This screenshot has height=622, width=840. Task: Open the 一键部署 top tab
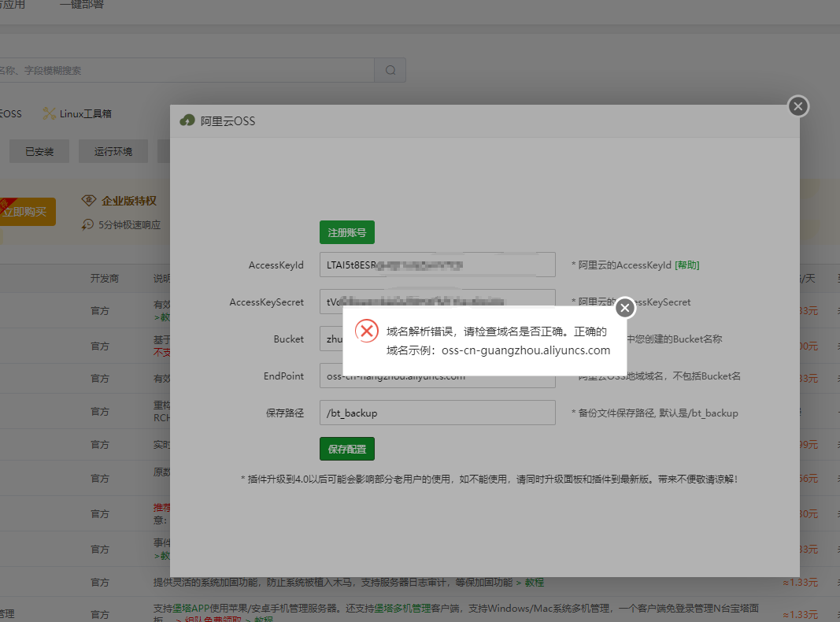pyautogui.click(x=81, y=5)
